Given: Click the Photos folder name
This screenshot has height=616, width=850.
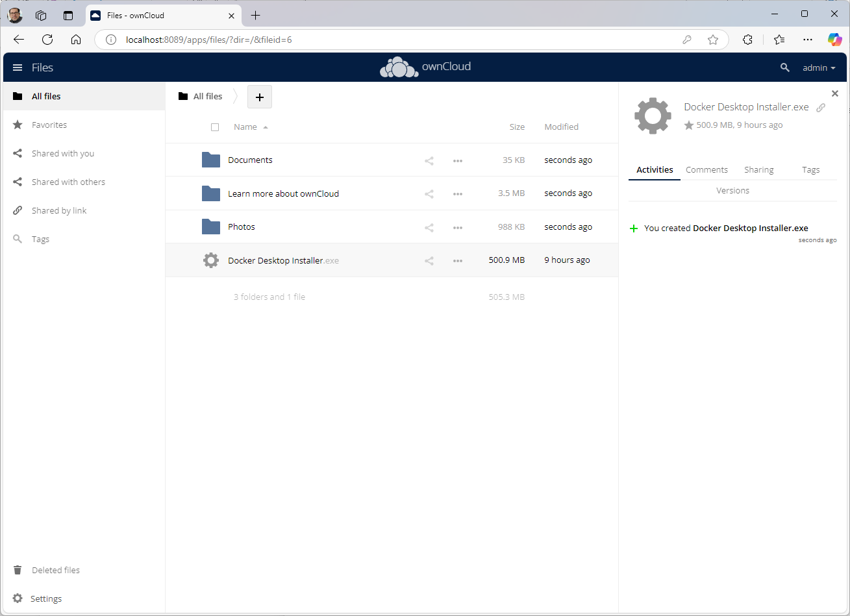Looking at the screenshot, I should click(242, 227).
